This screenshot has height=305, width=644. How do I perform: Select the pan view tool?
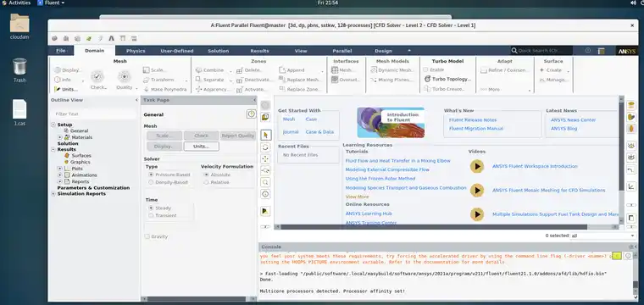(266, 158)
